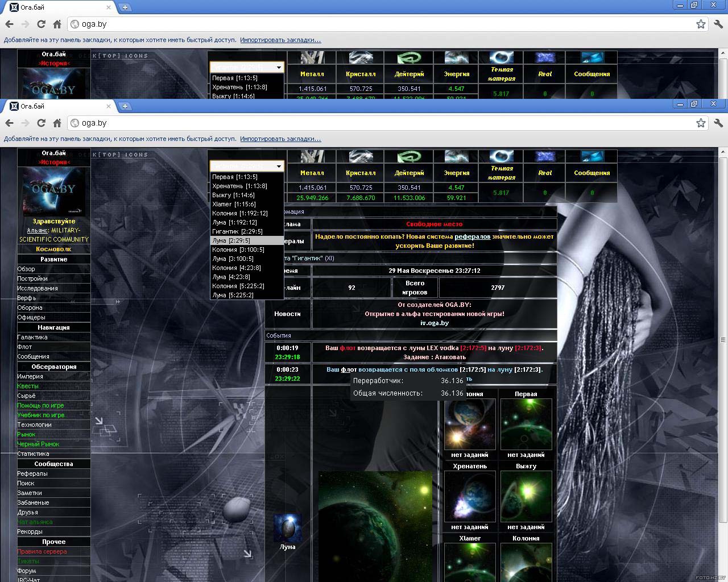Open the Постройки buildings menu item

pyautogui.click(x=32, y=278)
